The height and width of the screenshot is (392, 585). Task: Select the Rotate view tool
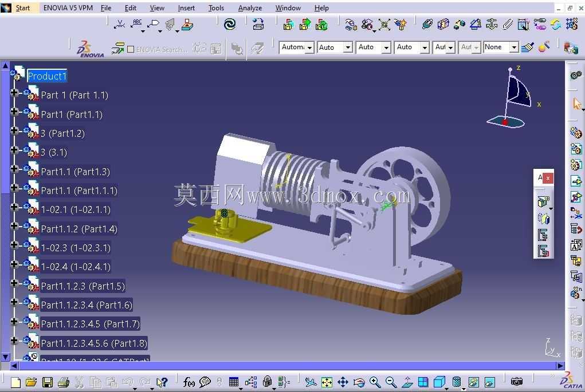click(359, 382)
